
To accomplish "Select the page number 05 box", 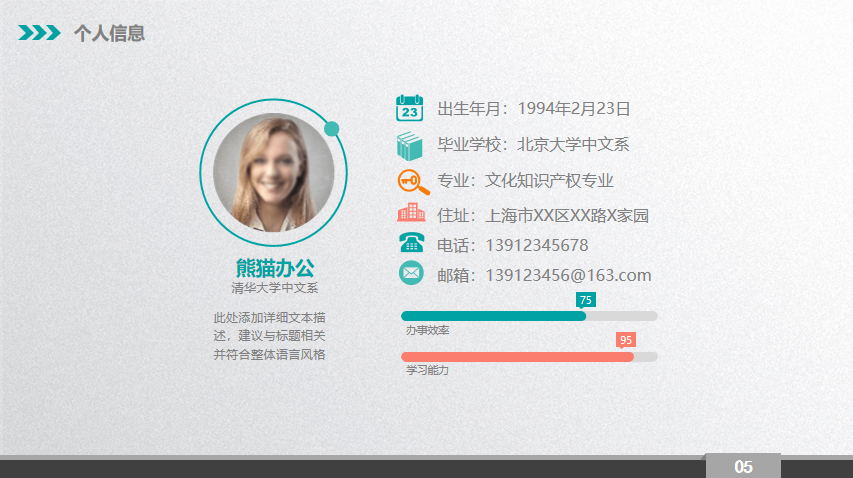I will (x=743, y=466).
